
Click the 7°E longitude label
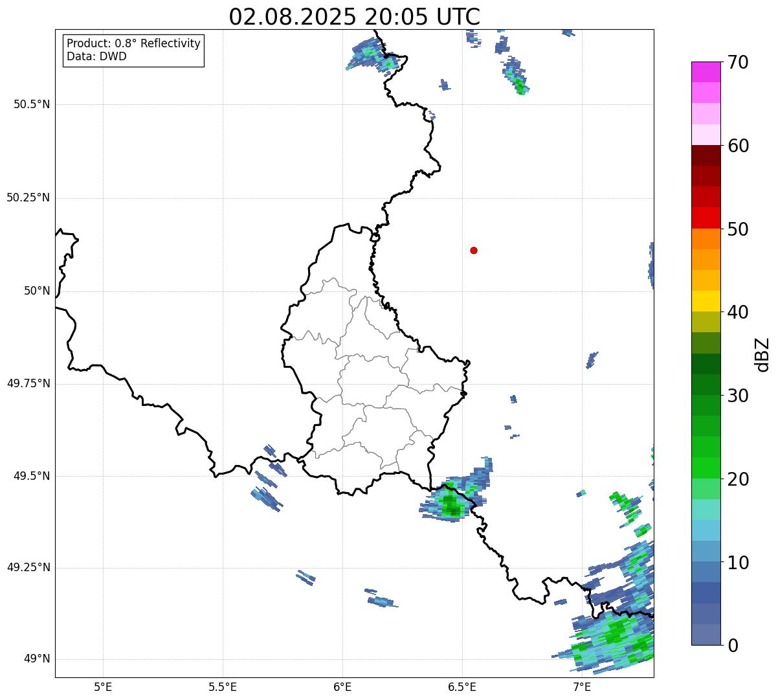point(582,686)
